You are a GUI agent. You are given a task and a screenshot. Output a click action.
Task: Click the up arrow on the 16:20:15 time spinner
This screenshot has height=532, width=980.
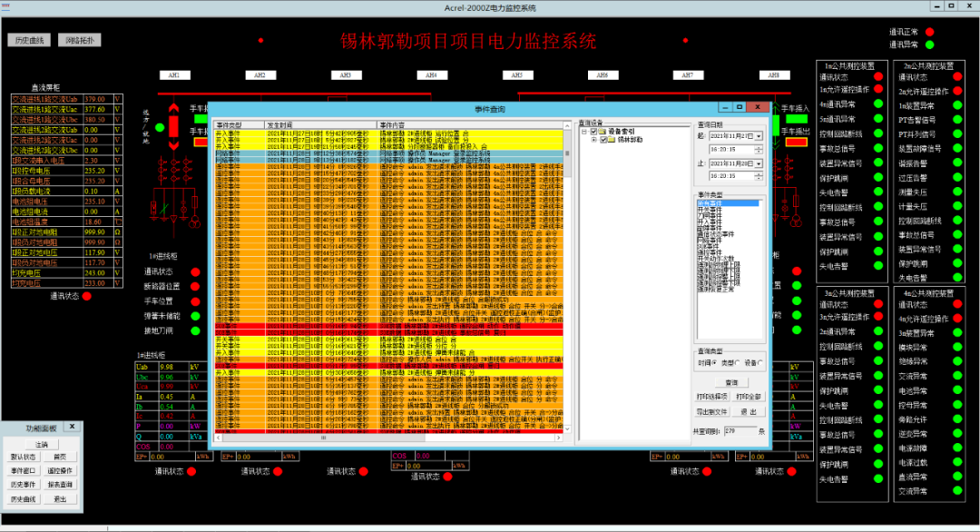coord(757,146)
